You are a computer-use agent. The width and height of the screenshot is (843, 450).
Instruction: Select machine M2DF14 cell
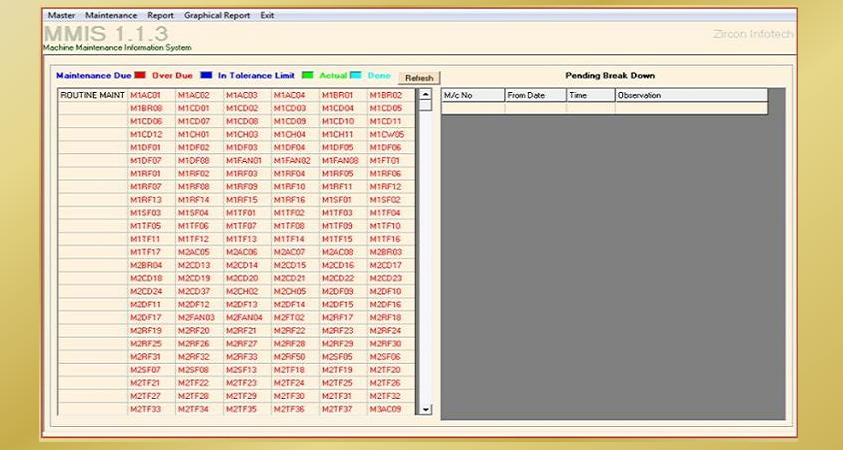tap(295, 304)
